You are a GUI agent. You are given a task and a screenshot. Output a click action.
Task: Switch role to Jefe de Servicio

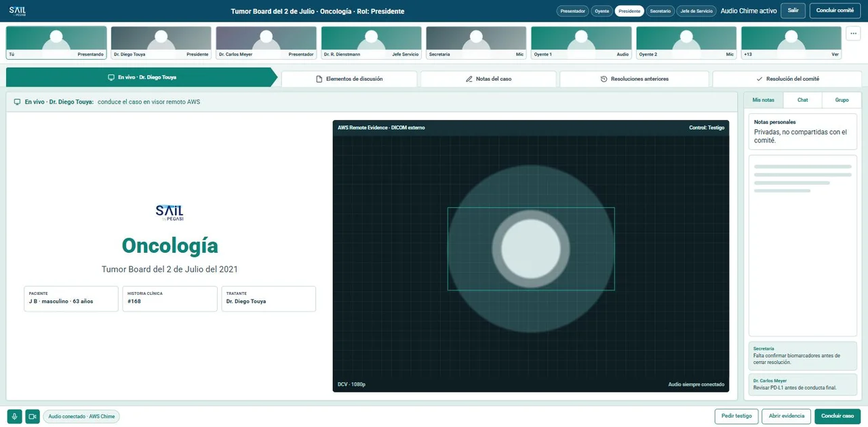click(696, 11)
